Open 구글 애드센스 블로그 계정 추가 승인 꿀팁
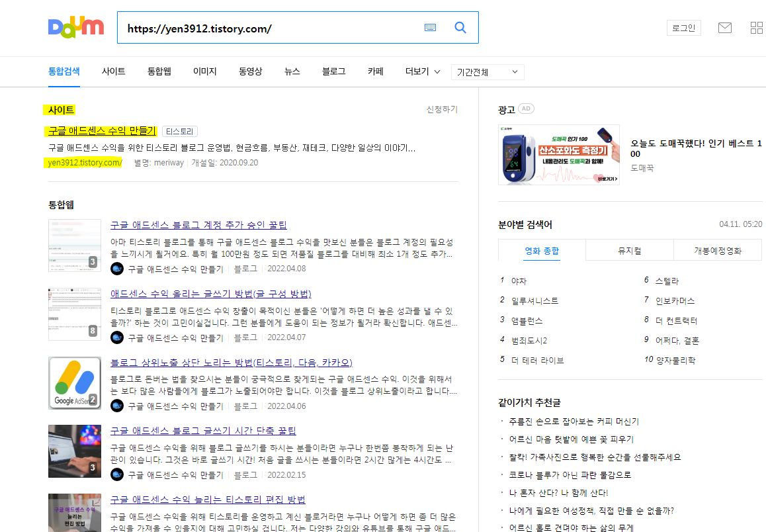The height and width of the screenshot is (532, 766). (x=198, y=225)
